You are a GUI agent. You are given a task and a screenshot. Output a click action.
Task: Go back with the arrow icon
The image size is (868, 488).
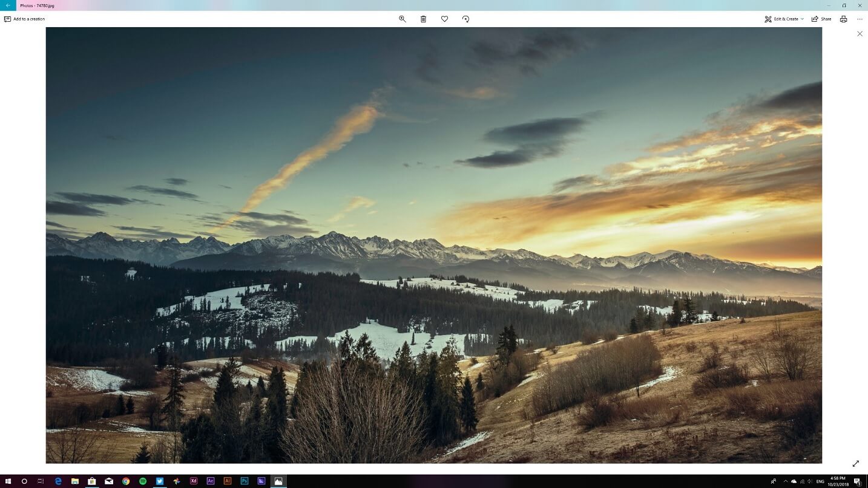coord(7,5)
